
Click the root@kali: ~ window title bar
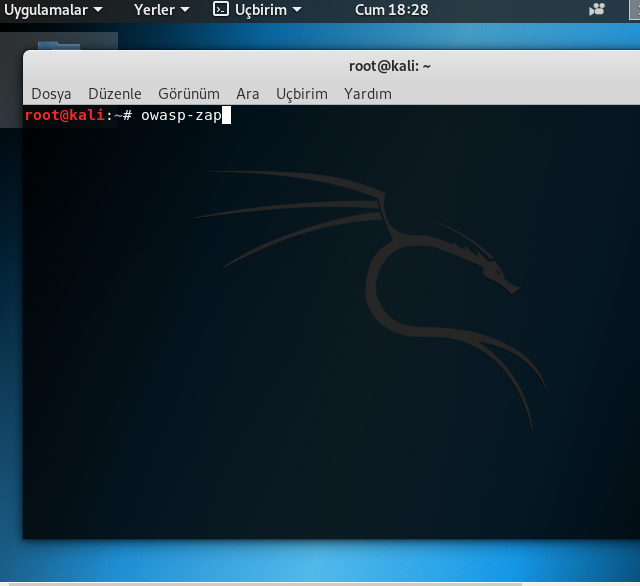pyautogui.click(x=390, y=66)
